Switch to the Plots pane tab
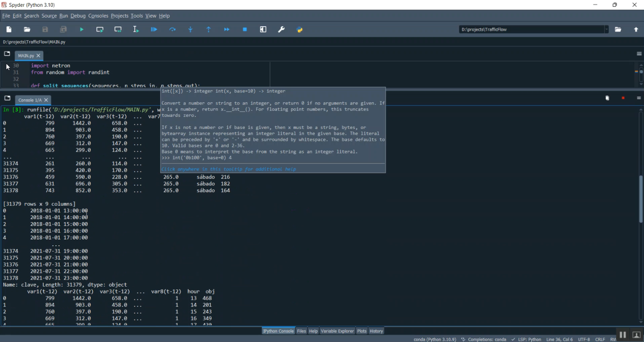Viewport: 644px width, 342px height. point(361,331)
